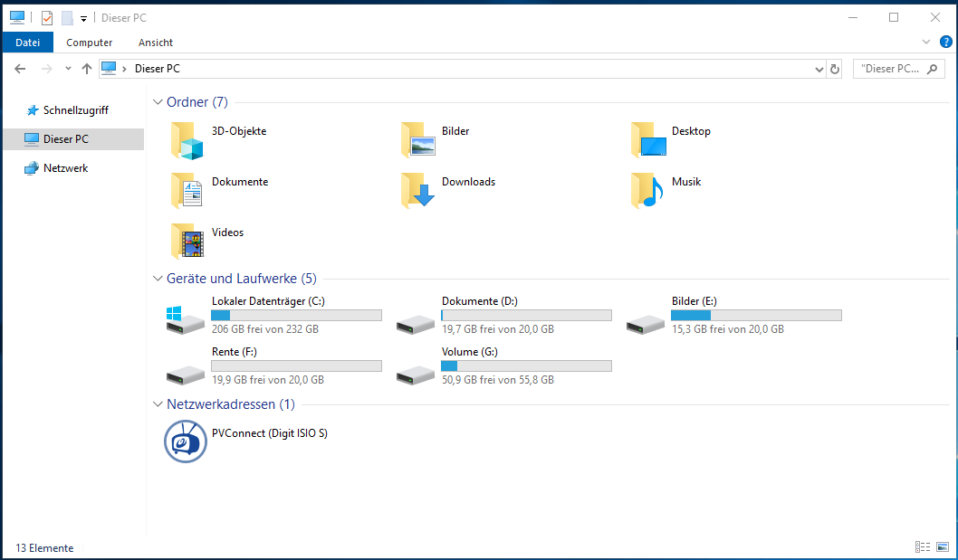Select Schnellzugriff in the navigation pane
This screenshot has width=958, height=560.
pos(75,110)
